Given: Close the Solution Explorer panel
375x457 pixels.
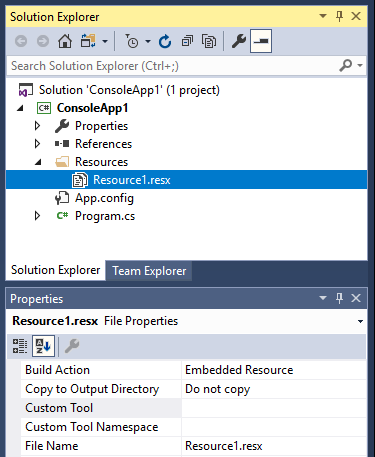Looking at the screenshot, I should tap(356, 16).
